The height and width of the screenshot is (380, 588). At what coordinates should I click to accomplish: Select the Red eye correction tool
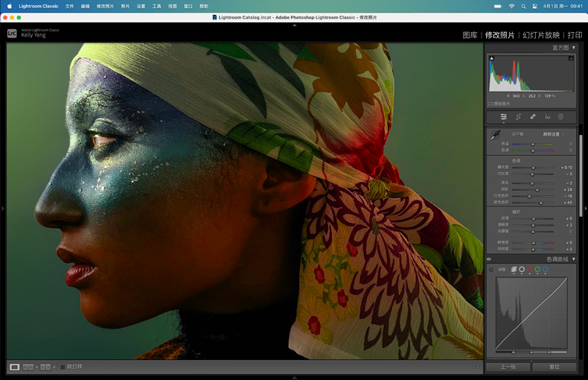click(547, 117)
